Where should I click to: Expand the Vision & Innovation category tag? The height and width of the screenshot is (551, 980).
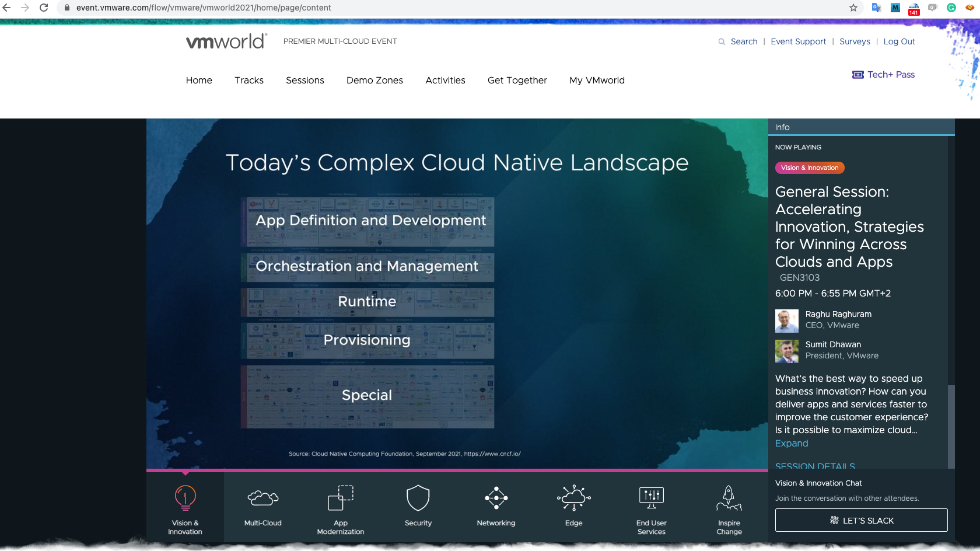tap(810, 168)
